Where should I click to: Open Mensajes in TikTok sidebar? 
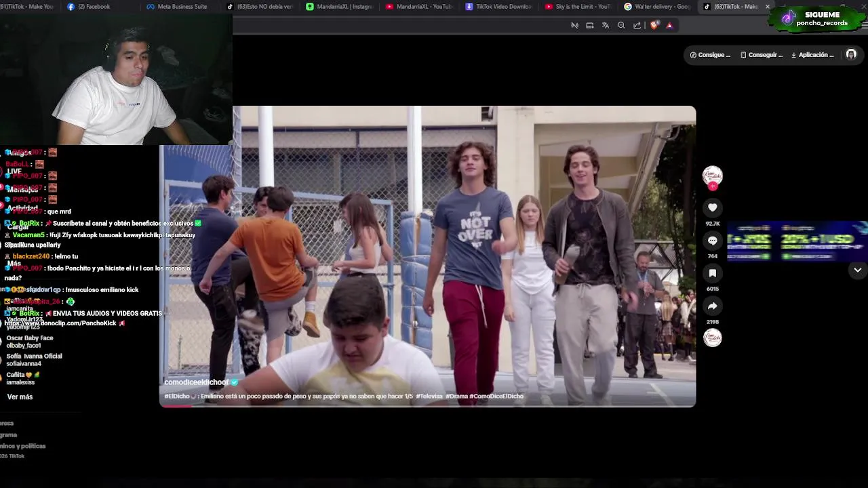pyautogui.click(x=22, y=190)
